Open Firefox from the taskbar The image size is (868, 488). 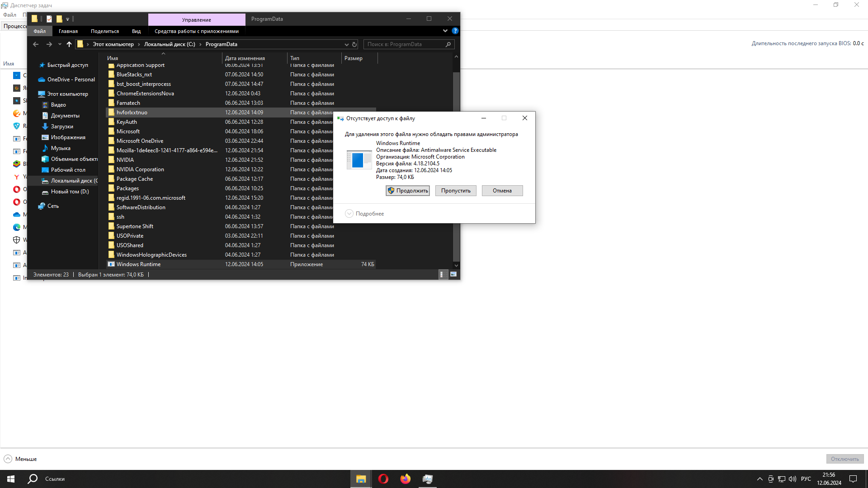pyautogui.click(x=405, y=479)
